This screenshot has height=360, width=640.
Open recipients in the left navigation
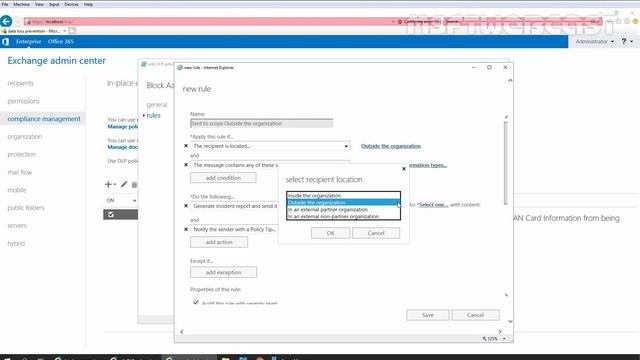click(20, 83)
